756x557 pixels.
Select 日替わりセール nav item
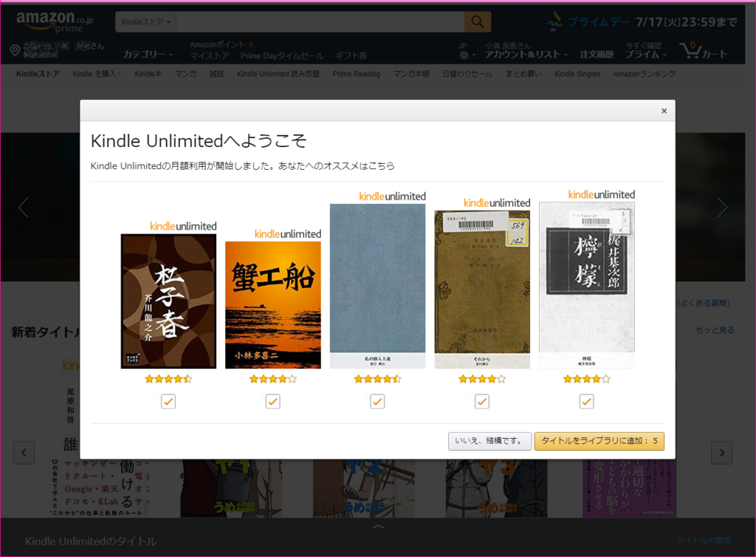click(x=467, y=74)
